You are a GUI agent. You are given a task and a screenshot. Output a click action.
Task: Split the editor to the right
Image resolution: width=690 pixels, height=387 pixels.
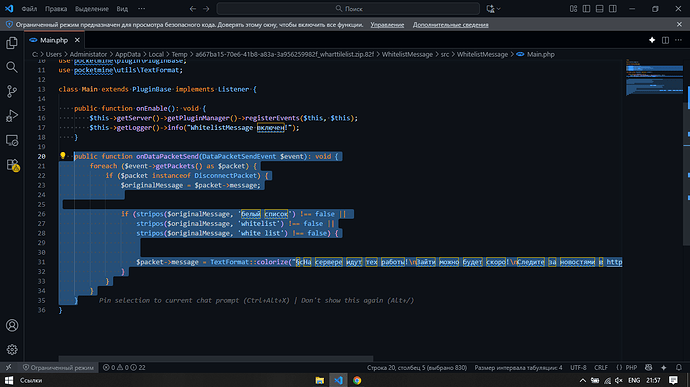tap(665, 40)
